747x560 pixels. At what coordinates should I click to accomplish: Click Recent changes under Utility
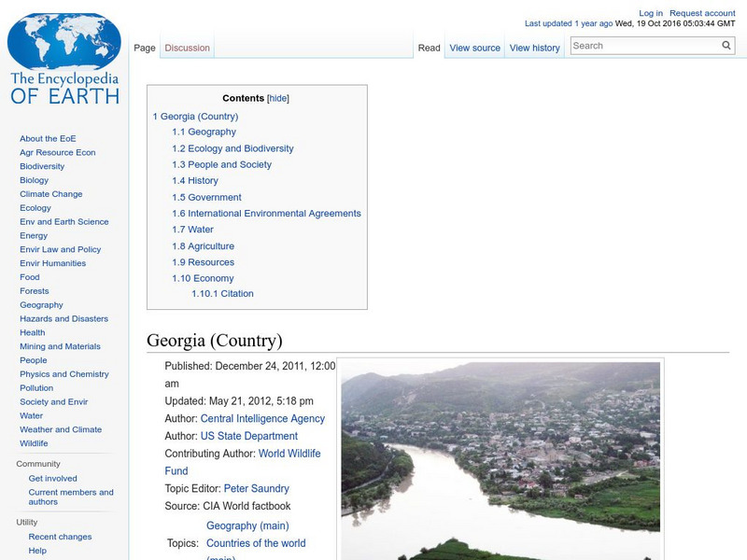pyautogui.click(x=58, y=537)
